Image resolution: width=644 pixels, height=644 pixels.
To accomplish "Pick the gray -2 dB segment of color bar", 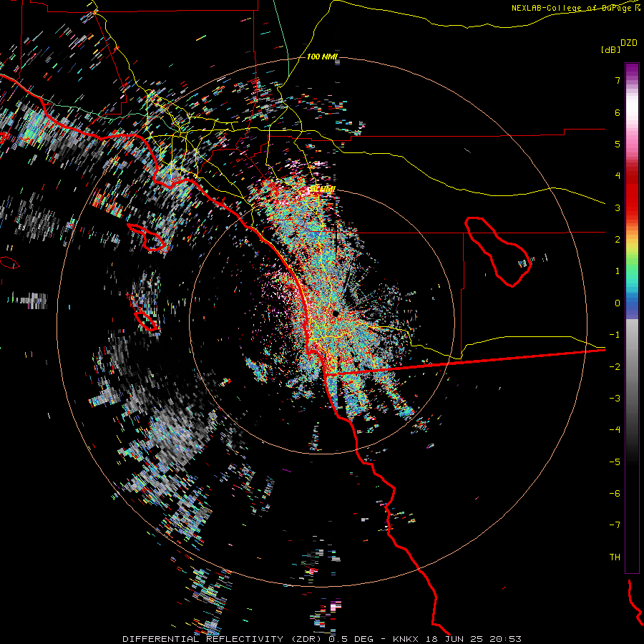I will click(x=632, y=367).
